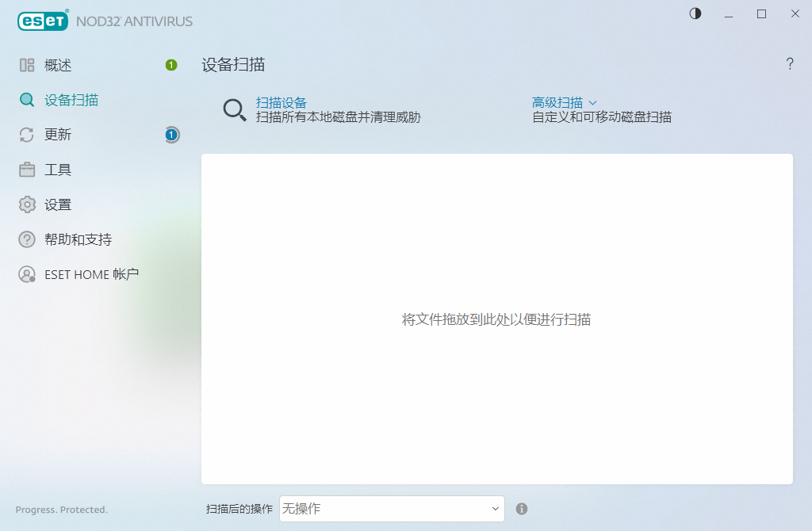Start scan with the 扫描设备 link
Viewport: 812px width, 531px height.
tap(282, 102)
